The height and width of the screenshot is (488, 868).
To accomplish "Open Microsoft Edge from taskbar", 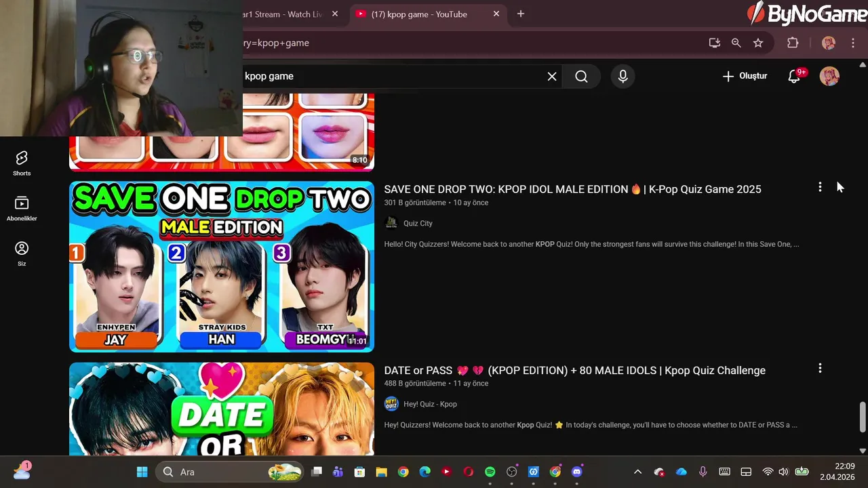I will [425, 472].
